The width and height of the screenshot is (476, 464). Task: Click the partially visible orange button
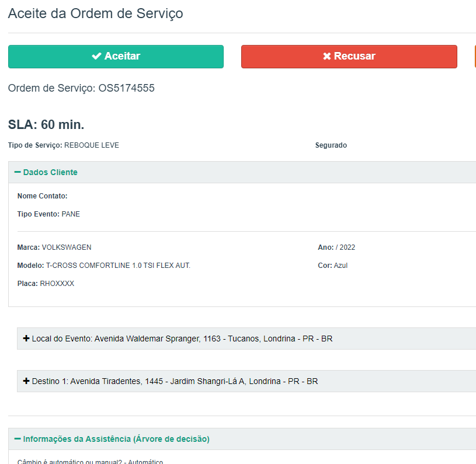(x=475, y=57)
